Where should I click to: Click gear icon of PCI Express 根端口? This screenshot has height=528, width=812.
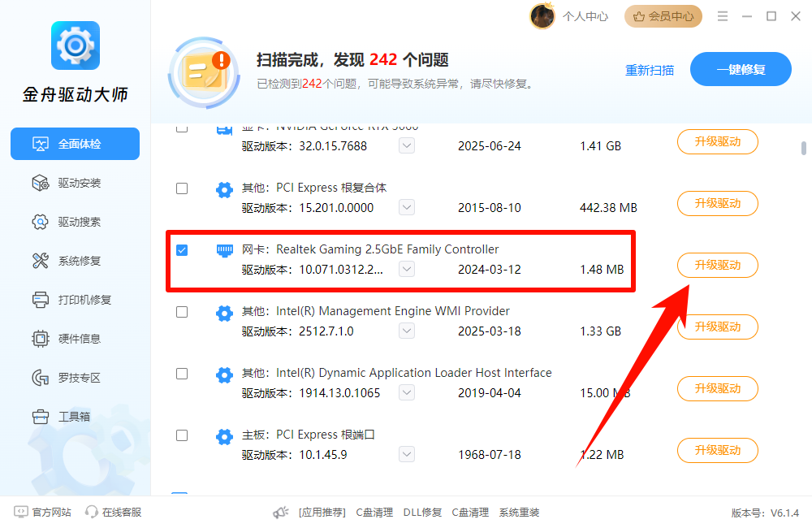tap(224, 437)
